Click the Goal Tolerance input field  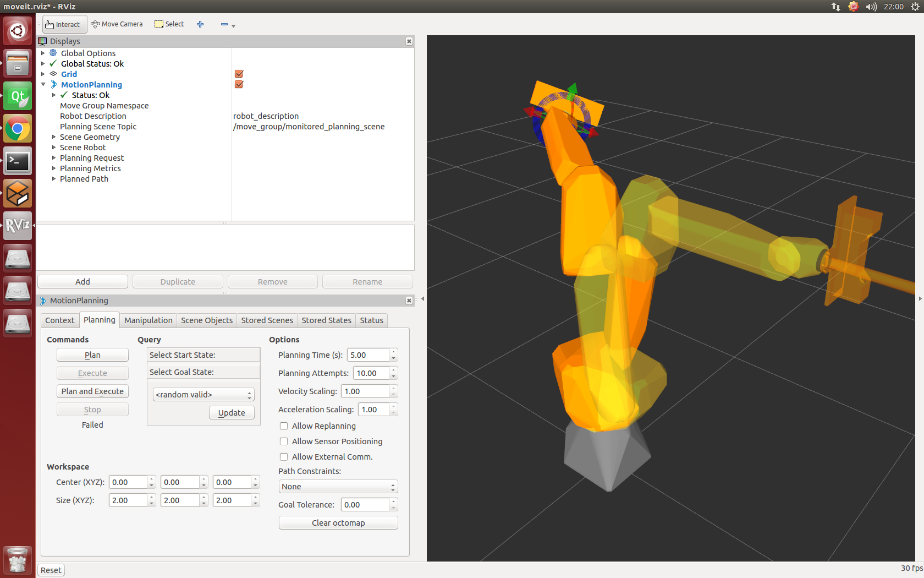click(x=365, y=505)
